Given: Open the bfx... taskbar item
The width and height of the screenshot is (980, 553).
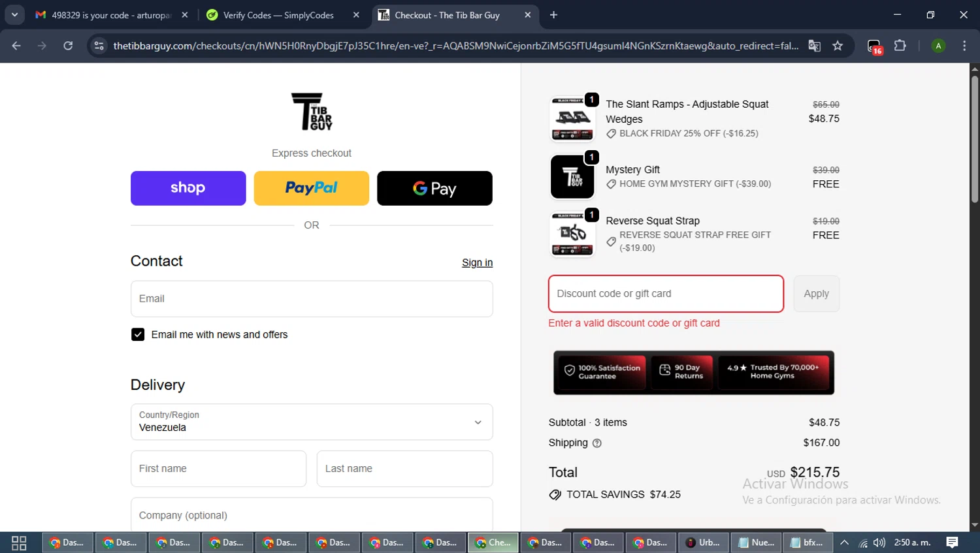Looking at the screenshot, I should point(808,543).
